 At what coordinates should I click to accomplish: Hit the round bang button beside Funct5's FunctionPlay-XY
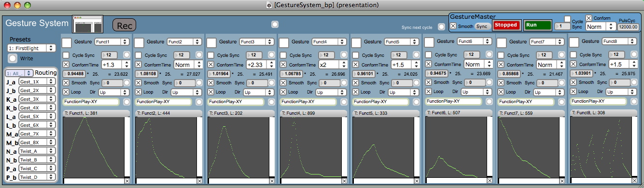point(417,102)
